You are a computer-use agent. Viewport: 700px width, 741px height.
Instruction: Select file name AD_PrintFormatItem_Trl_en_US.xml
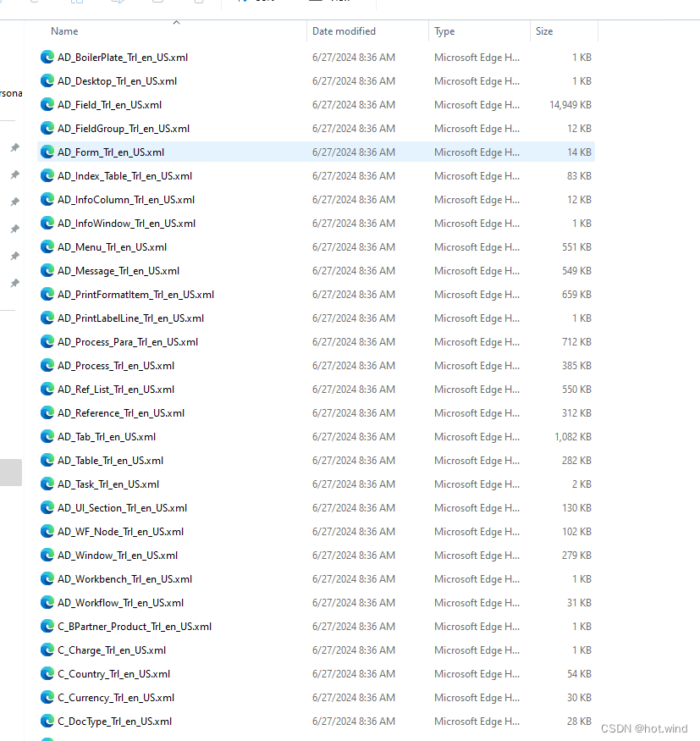136,295
